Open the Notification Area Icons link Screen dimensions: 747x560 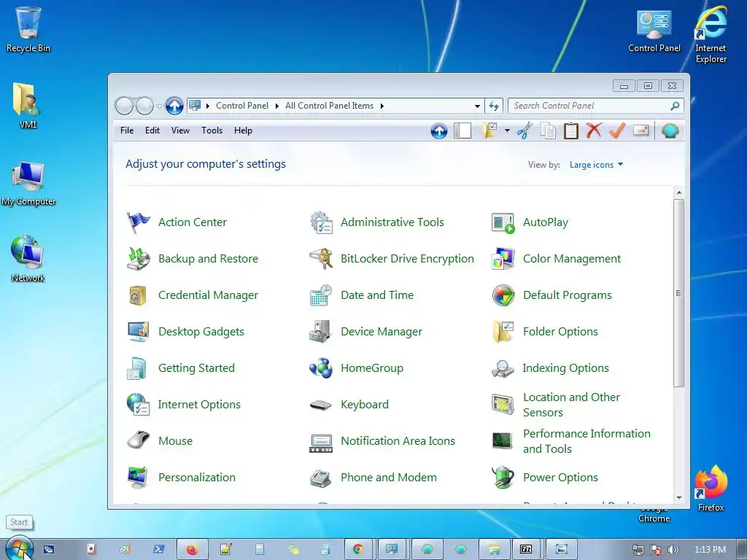click(x=398, y=441)
